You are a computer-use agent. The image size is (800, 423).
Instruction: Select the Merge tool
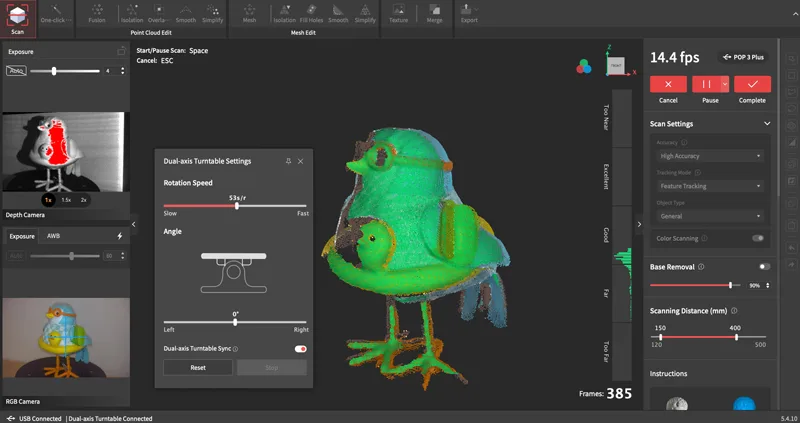[x=434, y=14]
